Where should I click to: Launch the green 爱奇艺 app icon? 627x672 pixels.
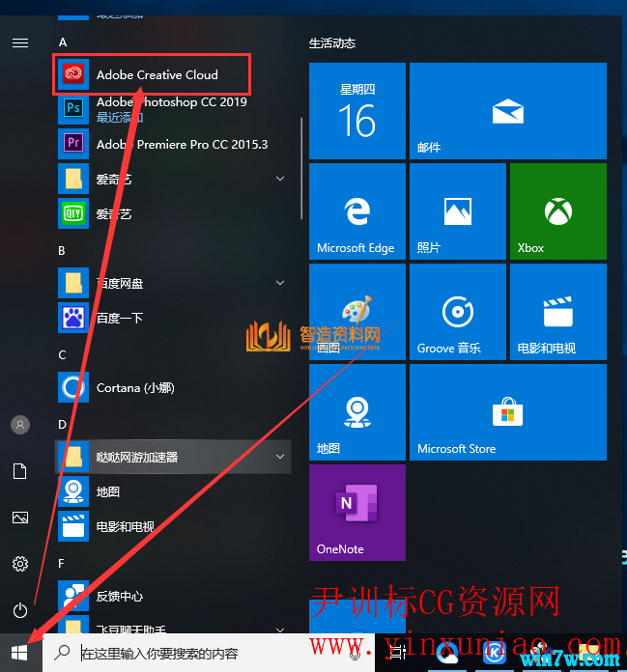(73, 213)
